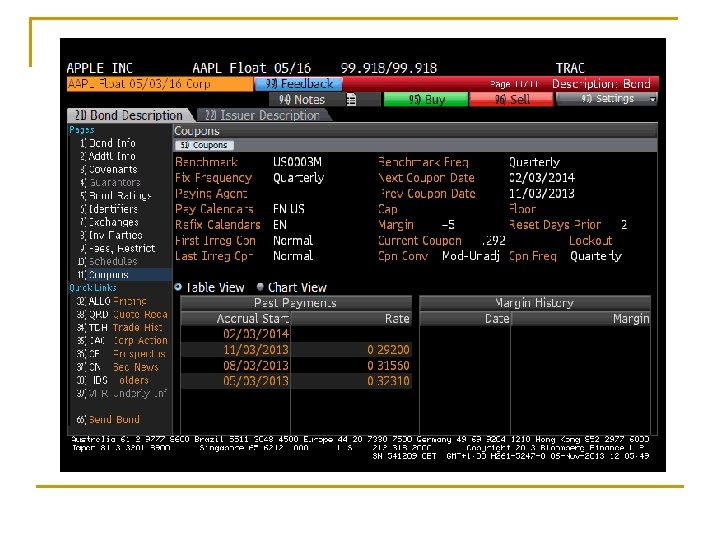720x540 pixels.
Task: Click the 51 Coupons button
Action: (x=204, y=145)
